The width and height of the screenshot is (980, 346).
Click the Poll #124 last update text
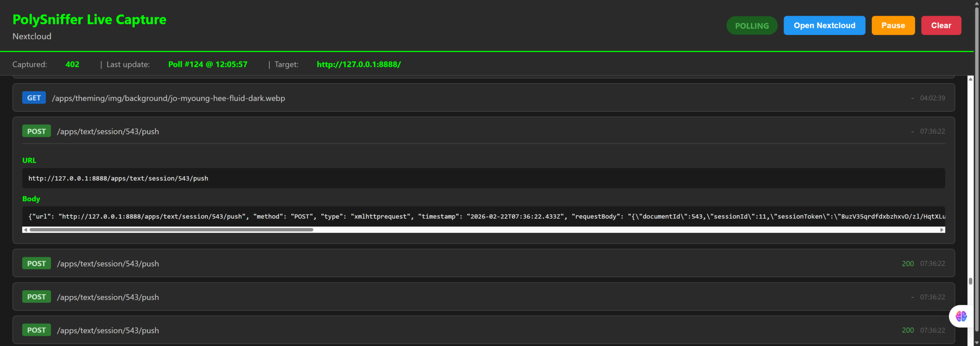click(x=207, y=64)
